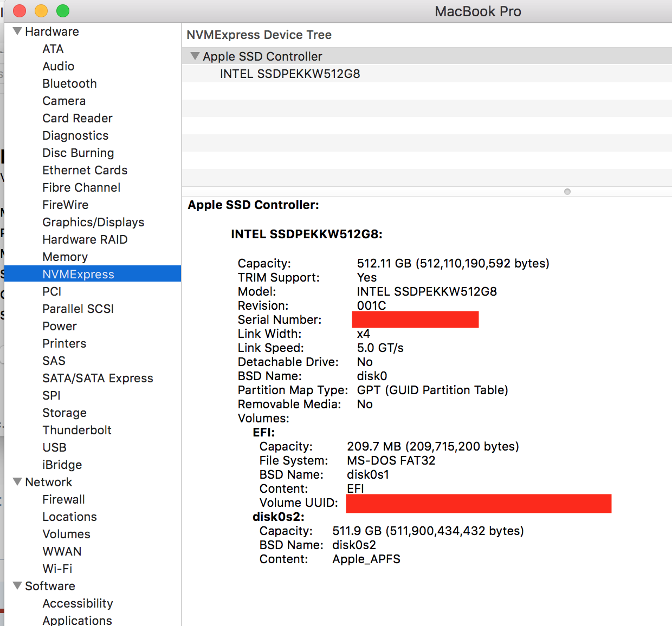
Task: Select Diagnostics in the sidebar
Action: tap(75, 135)
